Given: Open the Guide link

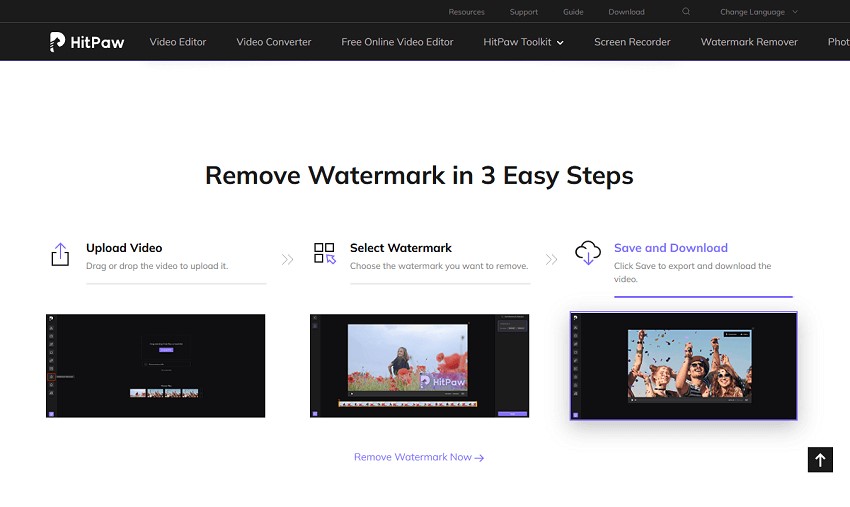Looking at the screenshot, I should (573, 12).
